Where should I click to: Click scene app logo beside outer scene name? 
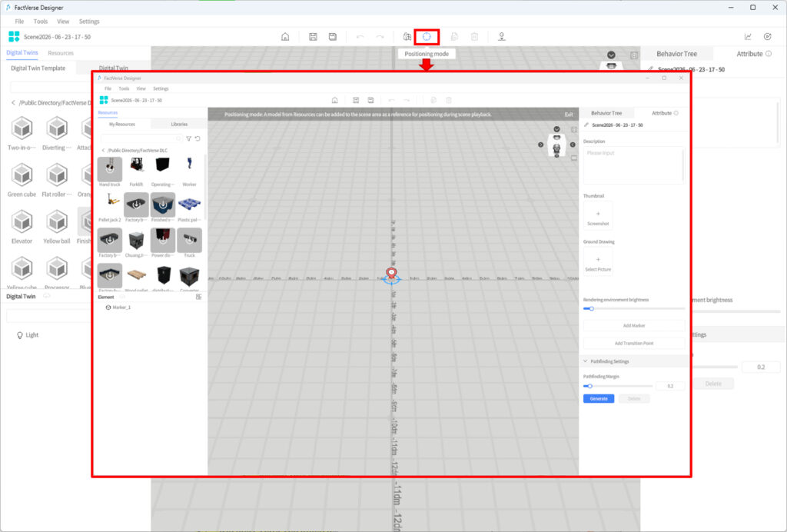click(x=14, y=37)
